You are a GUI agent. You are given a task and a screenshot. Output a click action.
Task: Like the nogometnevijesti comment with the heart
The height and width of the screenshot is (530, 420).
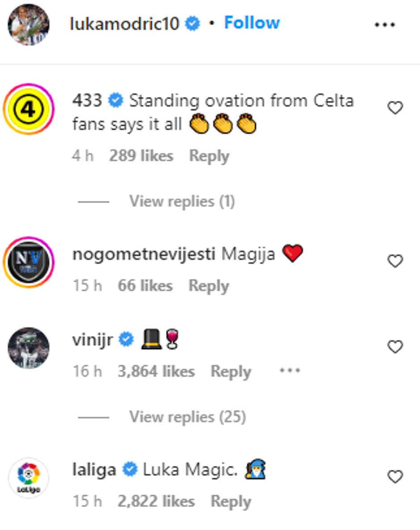coord(395,261)
